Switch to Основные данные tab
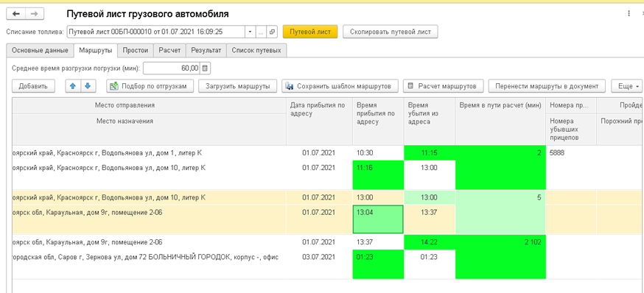644x293 pixels. 40,51
